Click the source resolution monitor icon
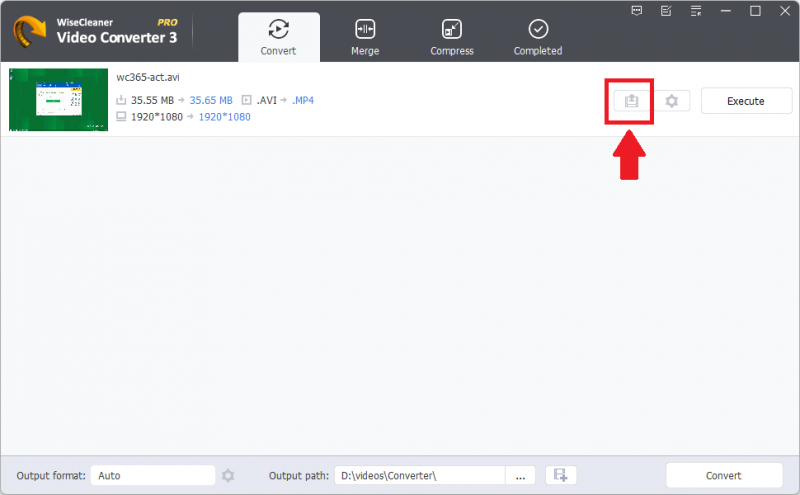Screen dimensions: 800x495 121,117
